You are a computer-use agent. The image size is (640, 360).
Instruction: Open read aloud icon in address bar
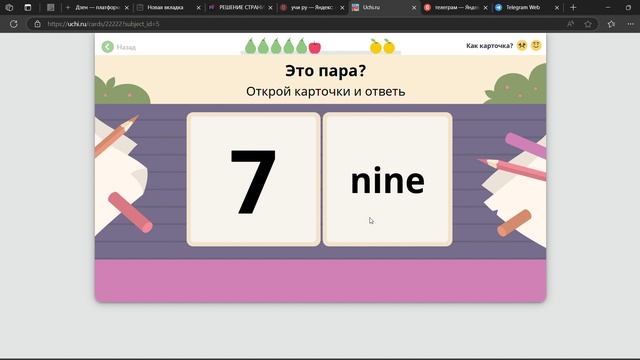click(570, 24)
